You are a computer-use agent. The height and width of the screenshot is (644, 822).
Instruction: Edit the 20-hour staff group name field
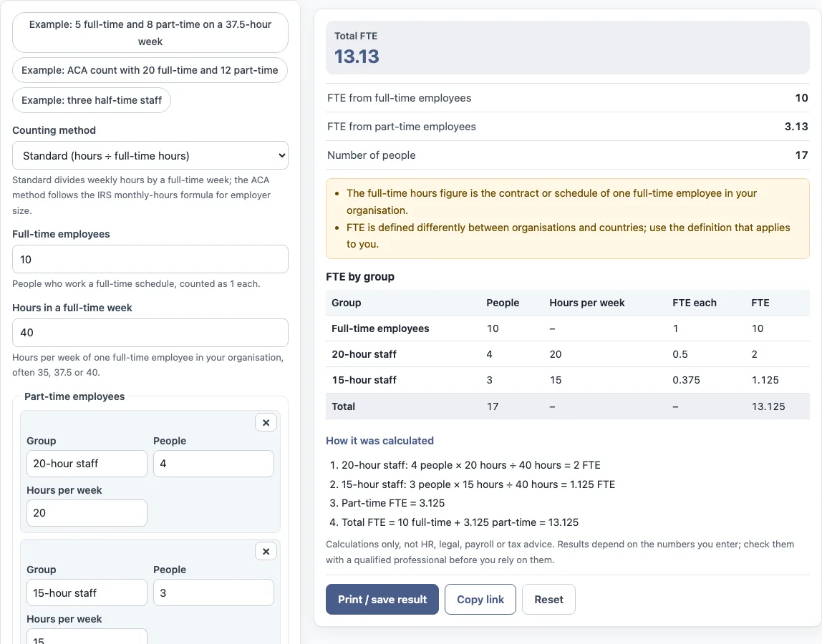(87, 464)
